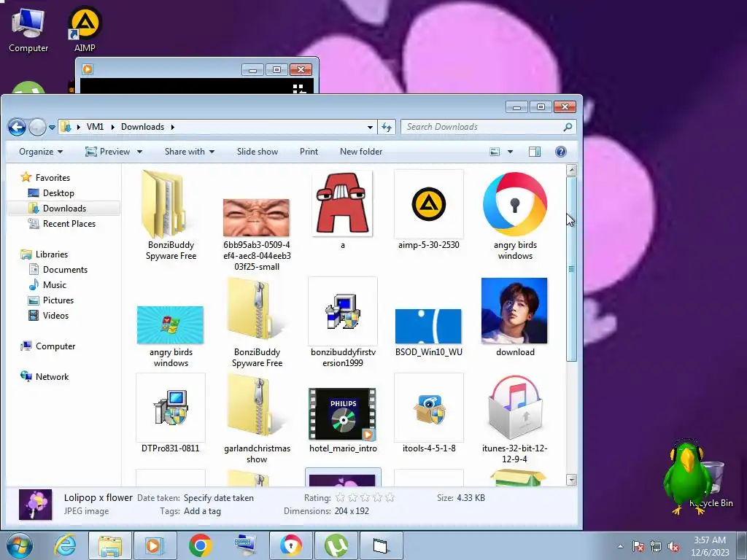Start the Slide show
This screenshot has height=560, width=747.
[258, 152]
